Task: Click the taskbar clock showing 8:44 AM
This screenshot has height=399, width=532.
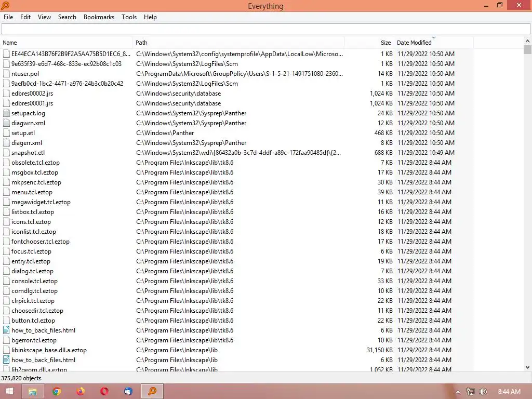Action: coord(509,392)
